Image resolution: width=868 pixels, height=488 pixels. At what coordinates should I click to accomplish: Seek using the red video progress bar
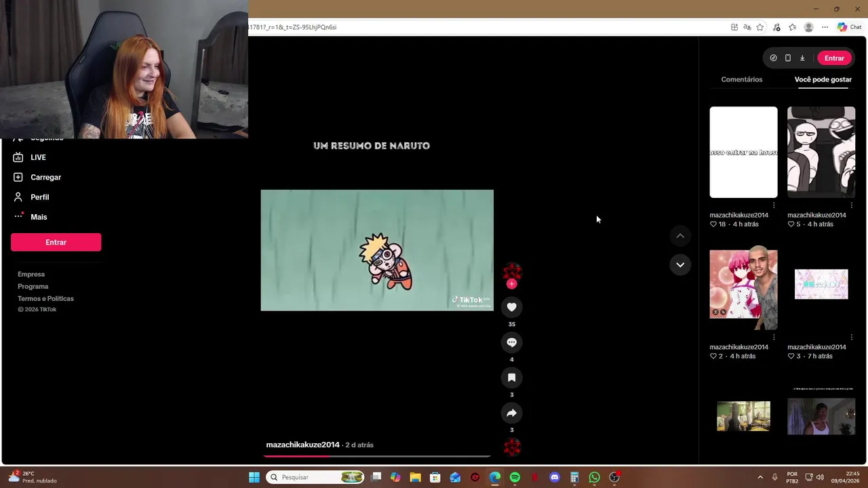coord(377,456)
